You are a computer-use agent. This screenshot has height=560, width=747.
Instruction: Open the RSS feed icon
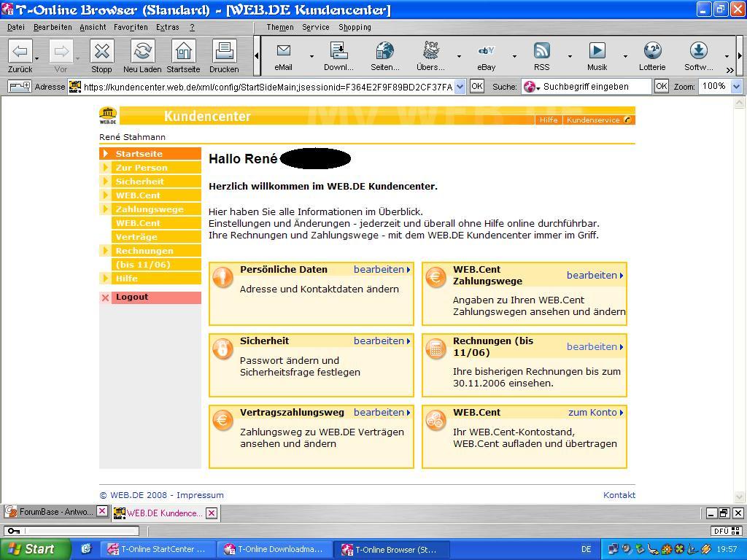point(542,50)
